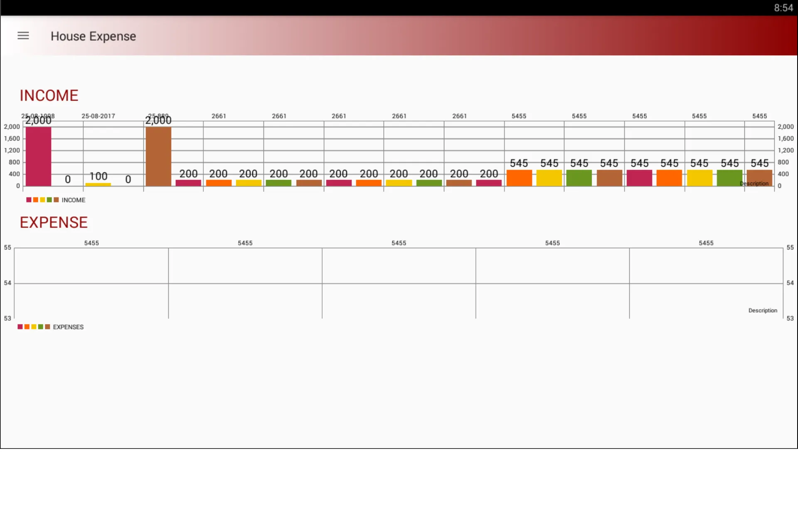The height and width of the screenshot is (532, 798).
Task: Click the orange INCOME legend swatch
Action: coord(36,200)
